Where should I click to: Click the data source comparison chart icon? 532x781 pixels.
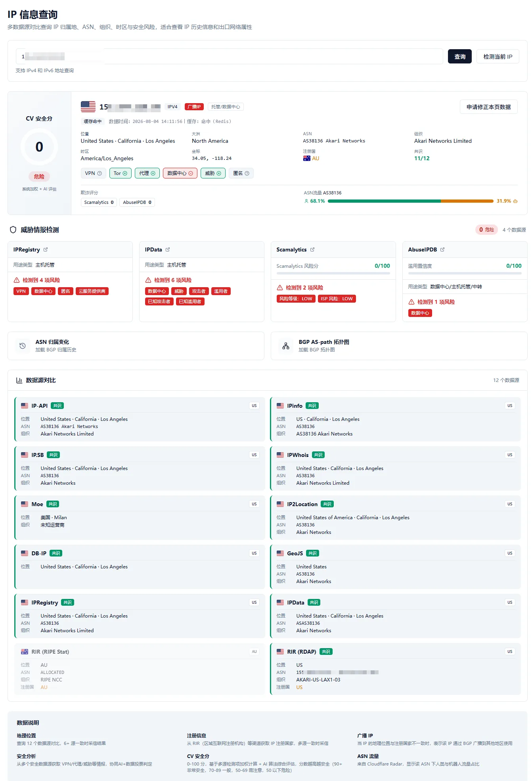[x=19, y=380]
